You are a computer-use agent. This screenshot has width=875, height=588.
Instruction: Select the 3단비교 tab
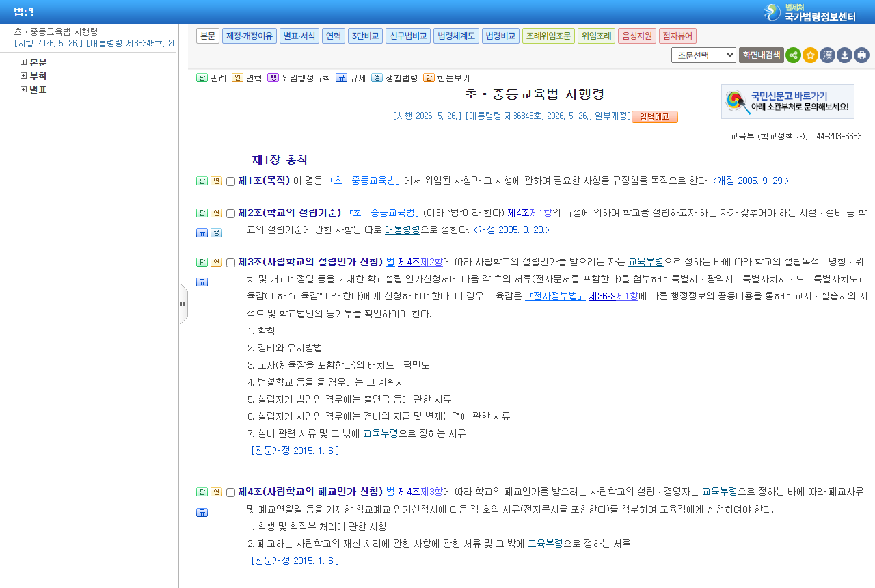coord(365,36)
